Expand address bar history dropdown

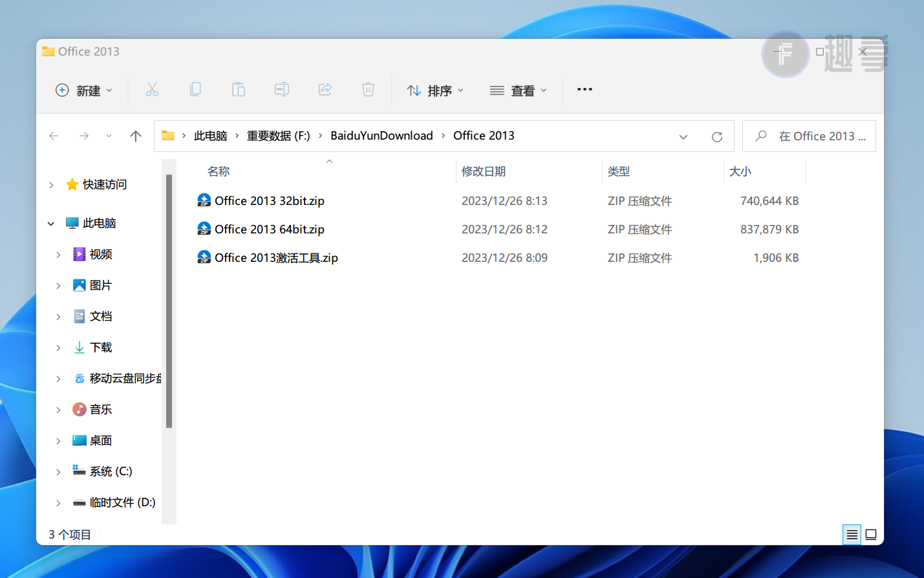click(683, 136)
